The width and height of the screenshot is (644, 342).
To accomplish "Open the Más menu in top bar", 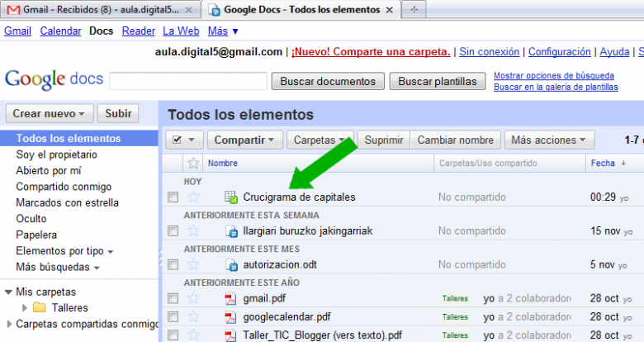I will (x=223, y=31).
